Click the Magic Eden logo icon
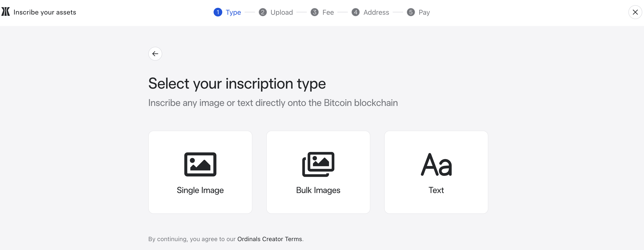The width and height of the screenshot is (644, 250). [5, 12]
